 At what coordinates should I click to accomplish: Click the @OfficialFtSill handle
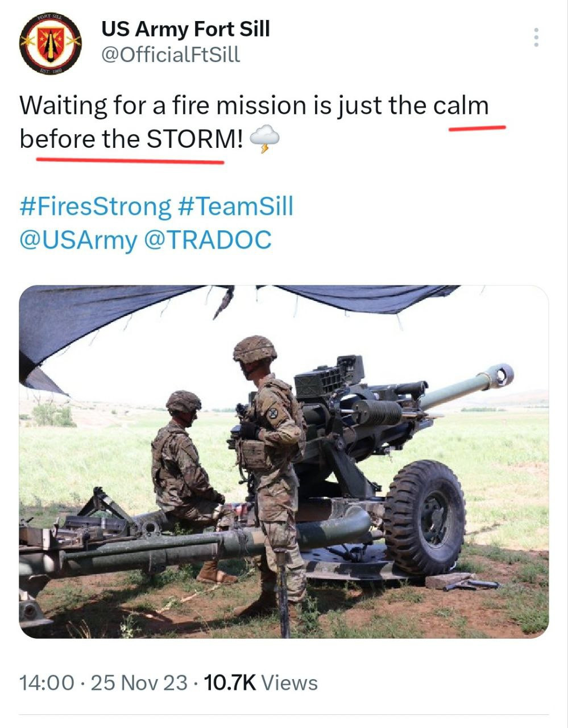coord(171,55)
